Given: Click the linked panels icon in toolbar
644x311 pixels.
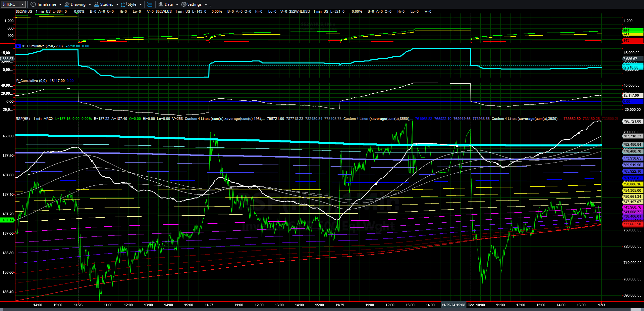Looking at the screenshot, I should tap(150, 4).
